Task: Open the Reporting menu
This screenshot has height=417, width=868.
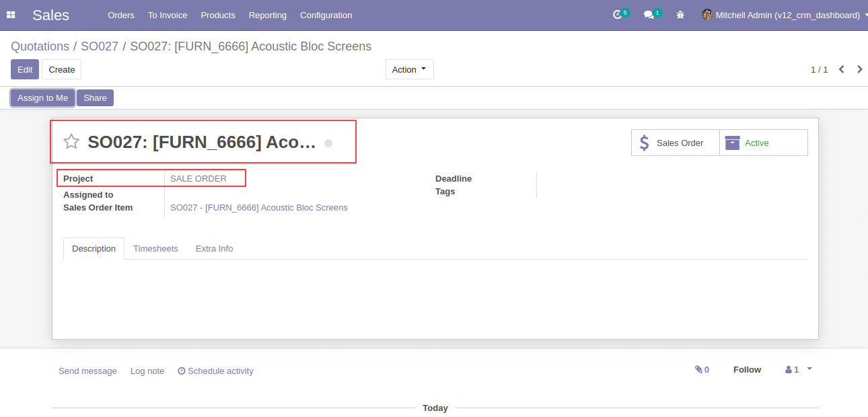Action: pyautogui.click(x=268, y=15)
